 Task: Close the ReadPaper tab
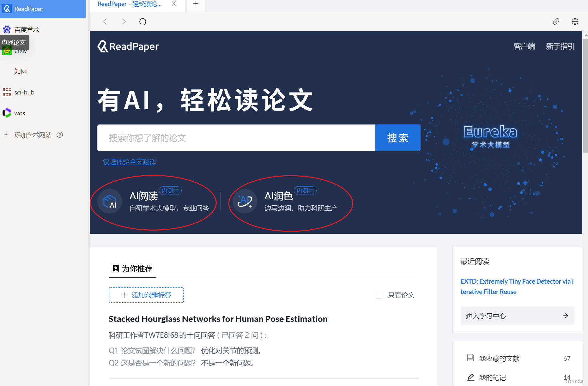pyautogui.click(x=174, y=4)
